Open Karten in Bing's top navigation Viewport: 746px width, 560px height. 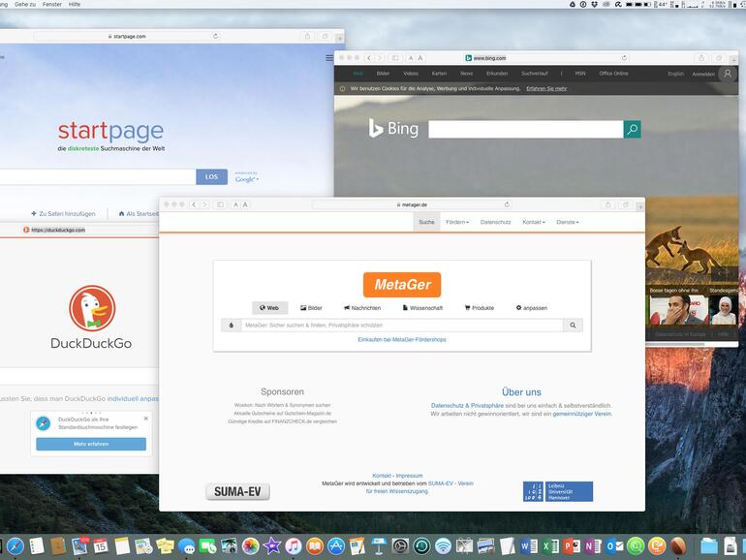(439, 74)
